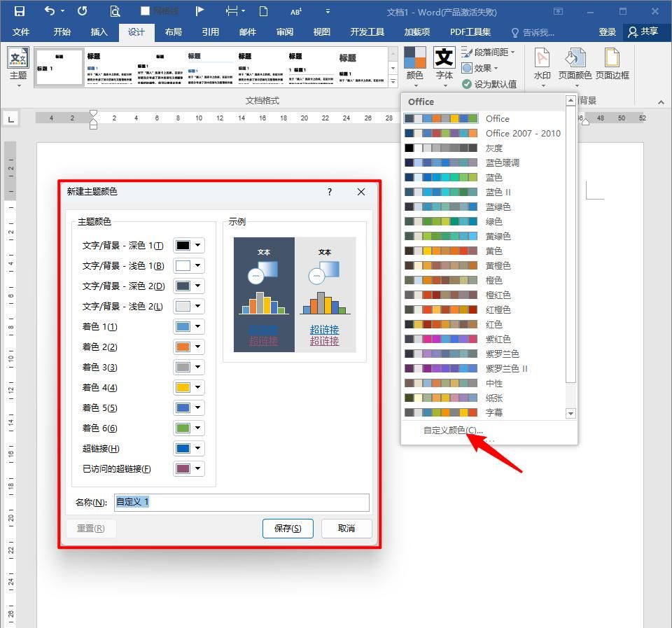
Task: Redo the last action
Action: coord(80,10)
